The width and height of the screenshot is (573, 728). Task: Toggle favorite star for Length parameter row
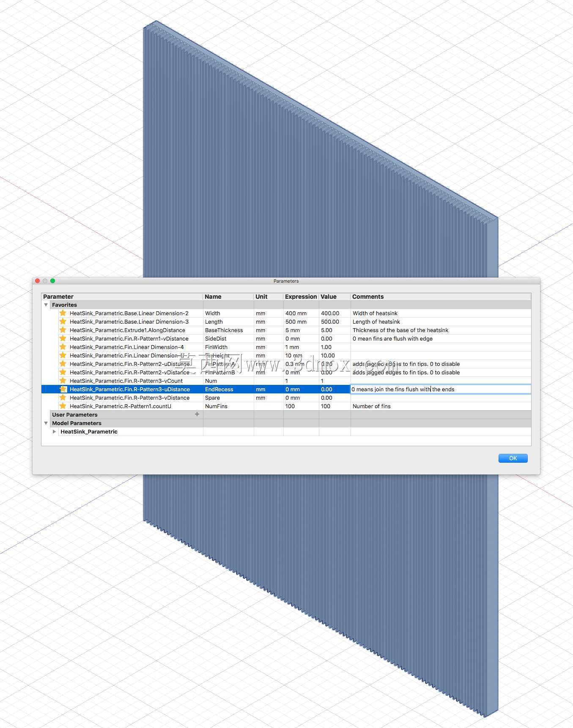[63, 322]
